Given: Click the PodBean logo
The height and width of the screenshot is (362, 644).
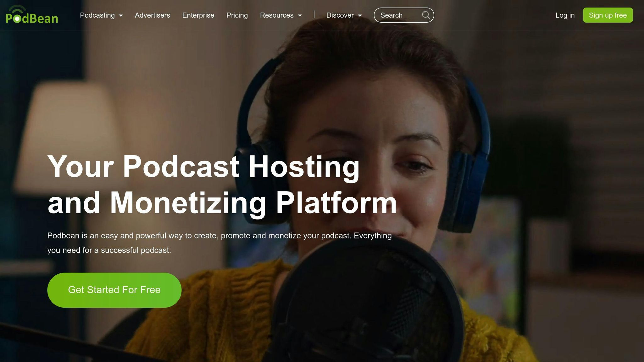Looking at the screenshot, I should (31, 15).
